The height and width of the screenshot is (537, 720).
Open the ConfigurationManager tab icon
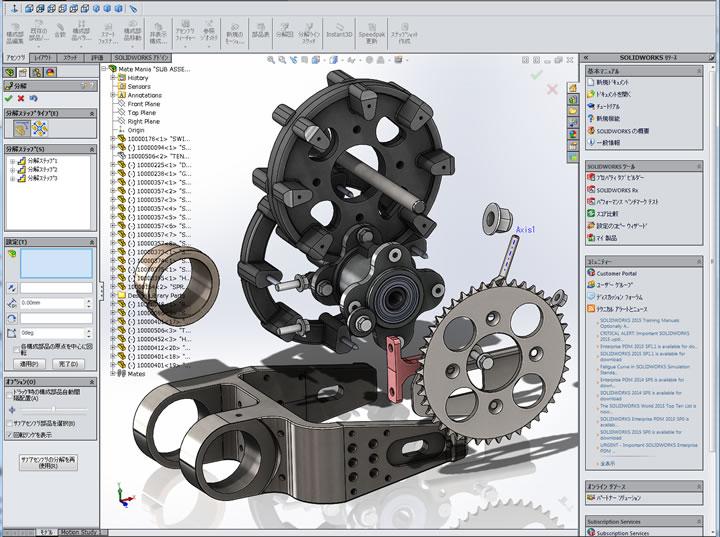pyautogui.click(x=37, y=72)
